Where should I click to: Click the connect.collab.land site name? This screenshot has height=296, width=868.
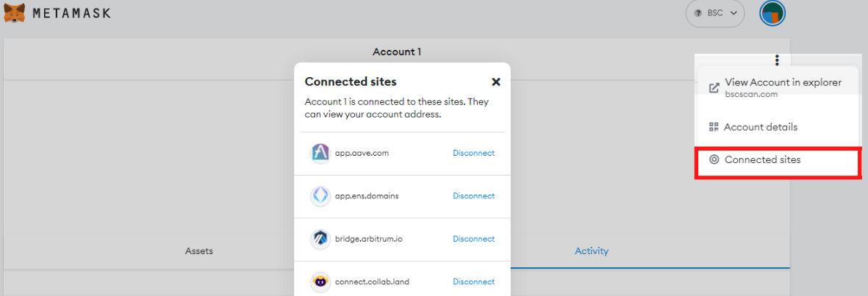click(372, 281)
